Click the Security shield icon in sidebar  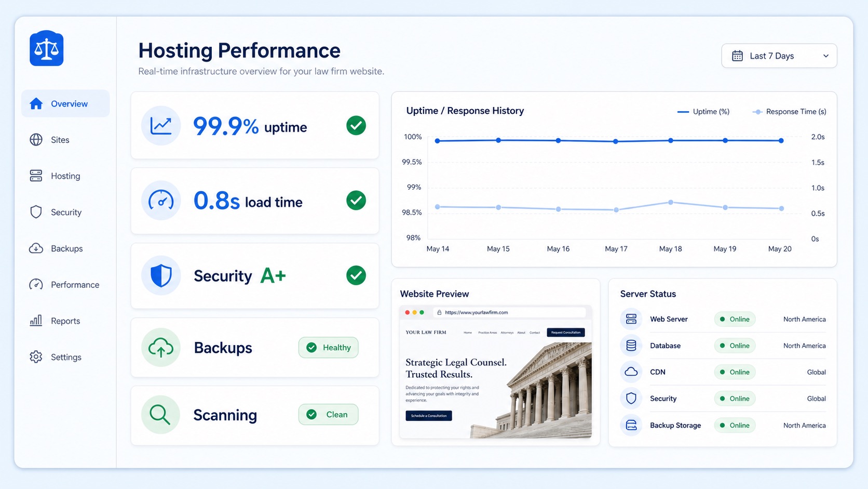coord(36,212)
